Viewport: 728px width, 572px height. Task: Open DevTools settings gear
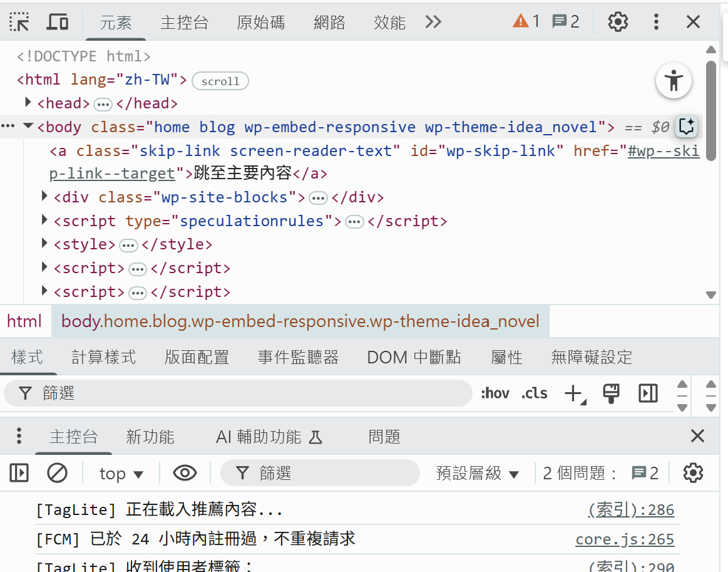(x=618, y=22)
